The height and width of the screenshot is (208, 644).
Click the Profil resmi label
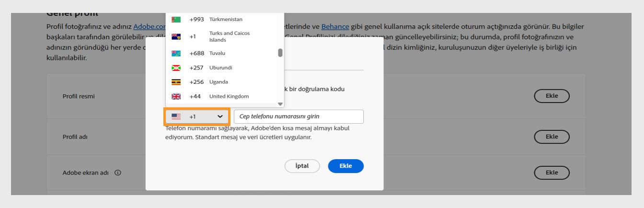(x=79, y=96)
